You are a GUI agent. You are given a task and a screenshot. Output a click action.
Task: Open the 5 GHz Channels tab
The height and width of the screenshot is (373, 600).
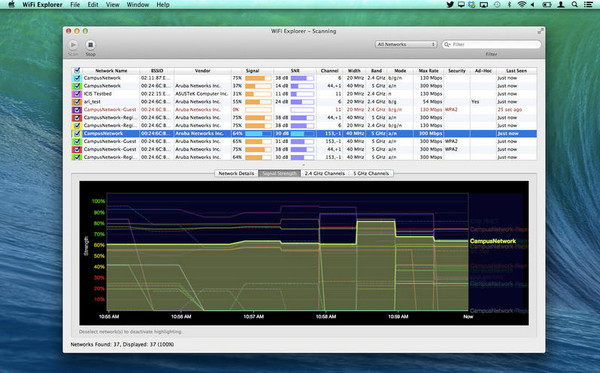(371, 173)
